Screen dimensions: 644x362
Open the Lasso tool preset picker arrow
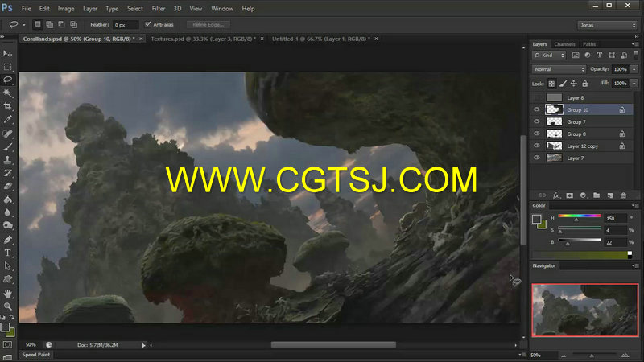24,25
